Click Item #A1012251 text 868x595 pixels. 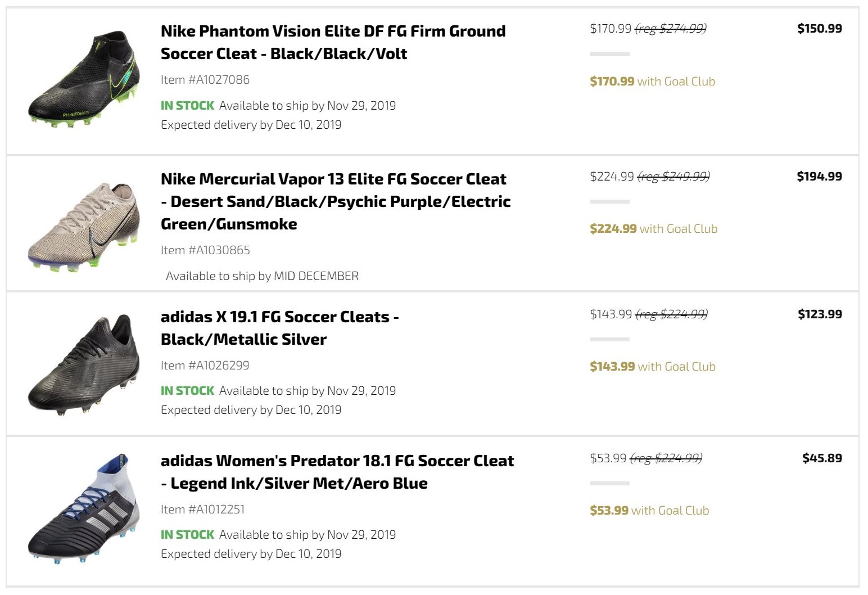coord(202,510)
